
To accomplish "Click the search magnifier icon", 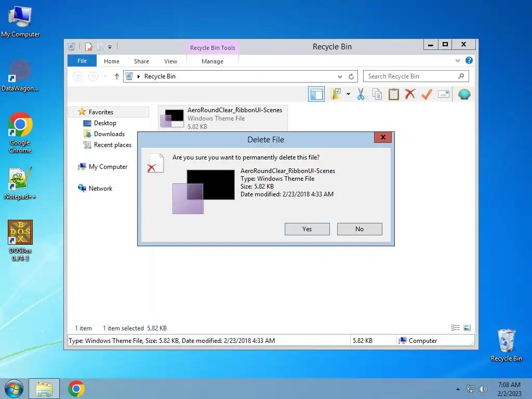I will coord(461,76).
